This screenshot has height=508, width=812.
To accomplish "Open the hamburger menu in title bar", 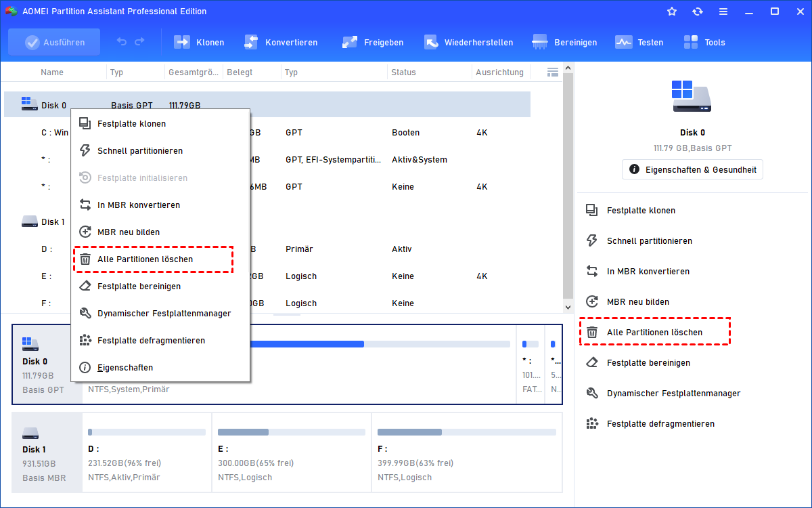I will [723, 12].
